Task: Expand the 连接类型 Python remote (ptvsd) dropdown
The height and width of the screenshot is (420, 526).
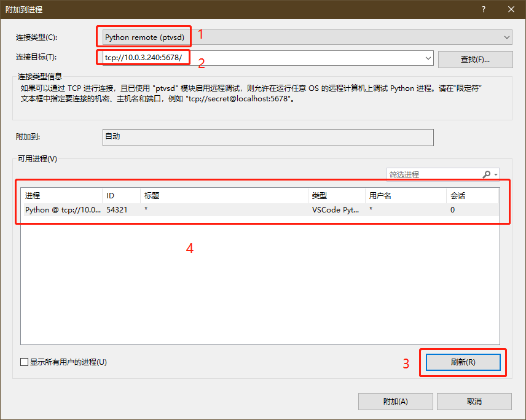Action: coord(507,37)
